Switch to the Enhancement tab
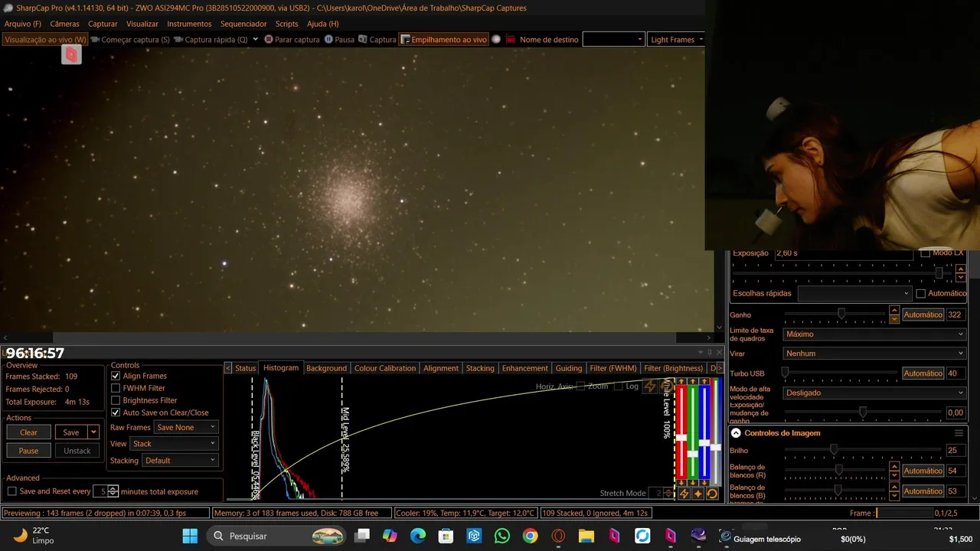980x551 pixels. coord(524,368)
